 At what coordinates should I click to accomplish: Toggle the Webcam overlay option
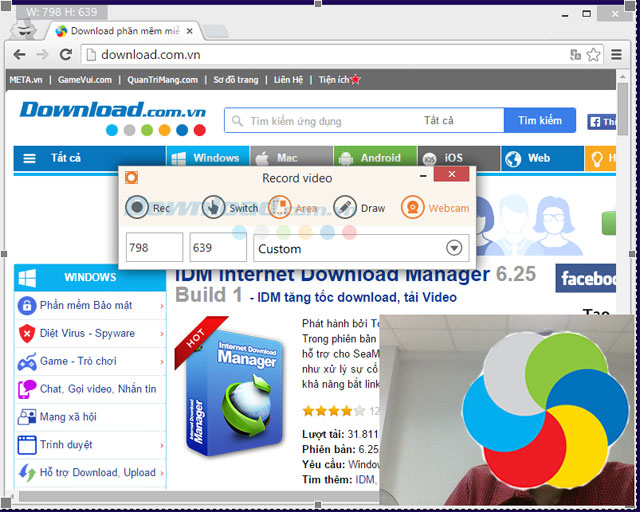435,207
